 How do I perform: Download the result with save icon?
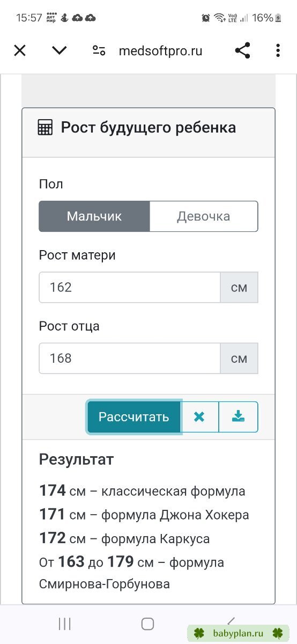click(238, 417)
